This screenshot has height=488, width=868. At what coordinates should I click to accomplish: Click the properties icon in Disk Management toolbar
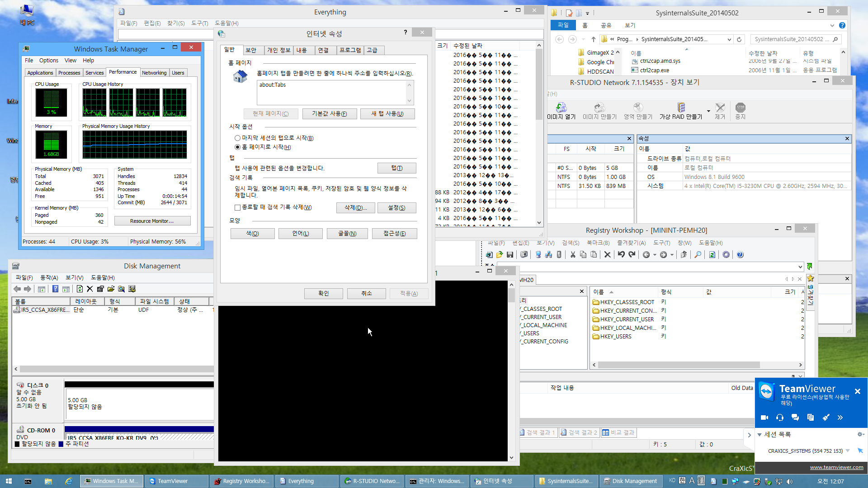pyautogui.click(x=100, y=289)
